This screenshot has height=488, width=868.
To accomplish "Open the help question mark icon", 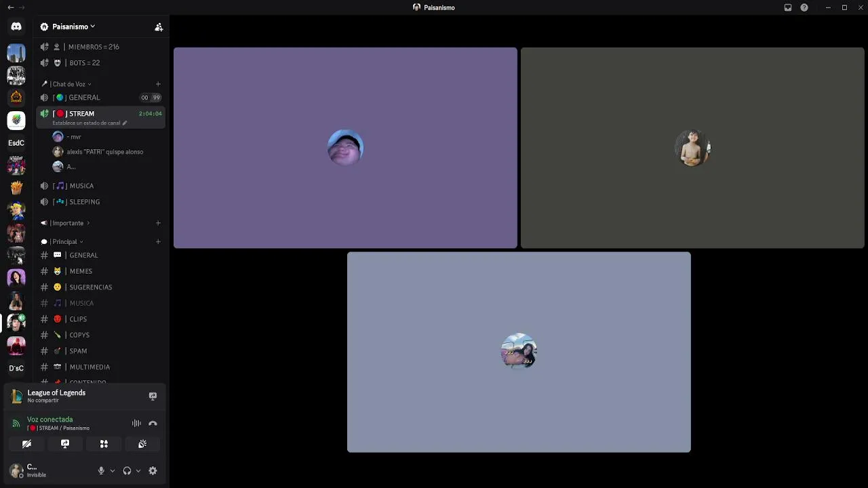I will point(804,7).
